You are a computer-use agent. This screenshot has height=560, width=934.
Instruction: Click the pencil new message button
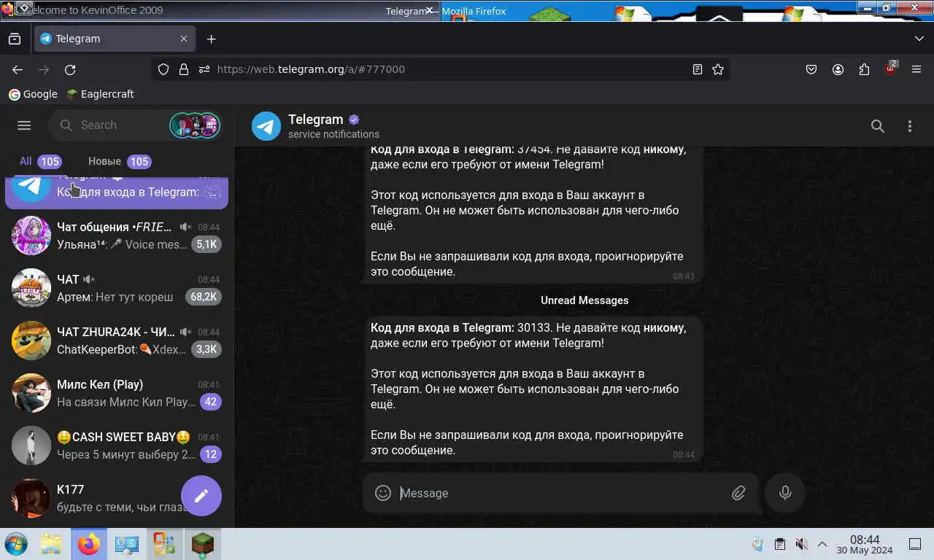(x=201, y=496)
